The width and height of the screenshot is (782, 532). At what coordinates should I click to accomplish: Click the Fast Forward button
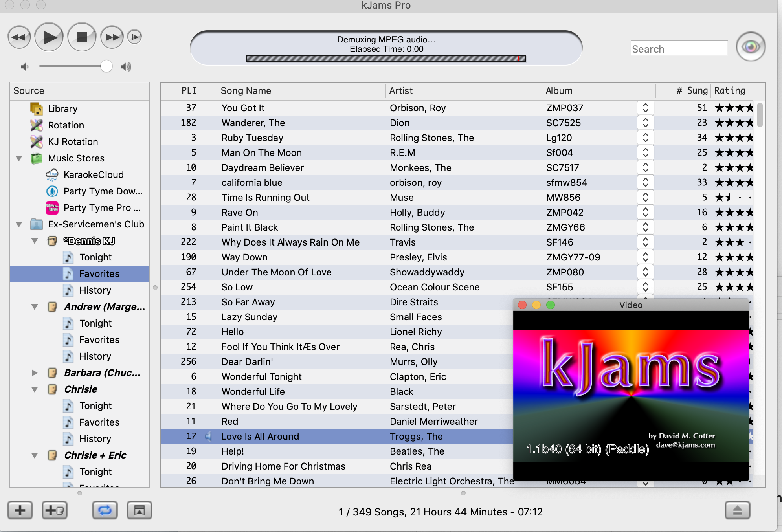click(112, 37)
